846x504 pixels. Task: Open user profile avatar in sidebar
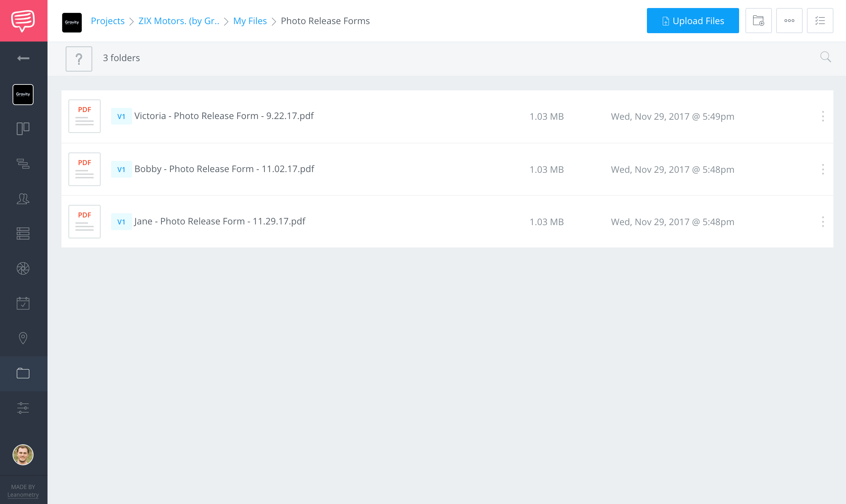(23, 455)
